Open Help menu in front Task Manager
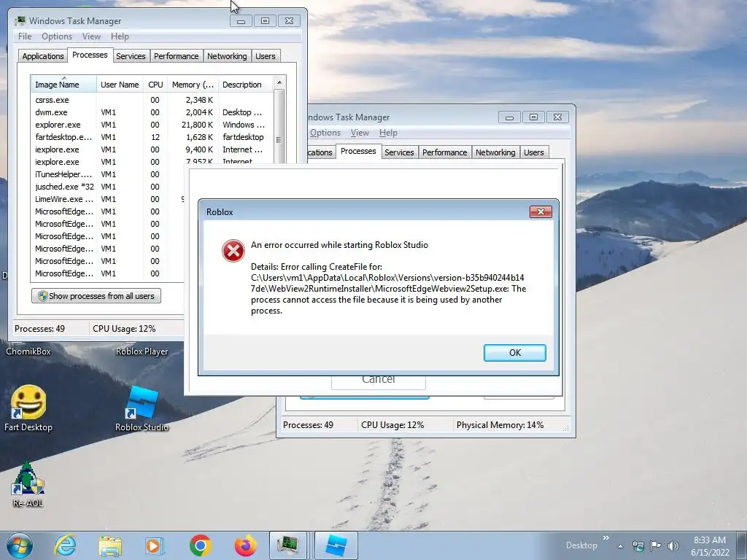747x560 pixels. pos(120,36)
